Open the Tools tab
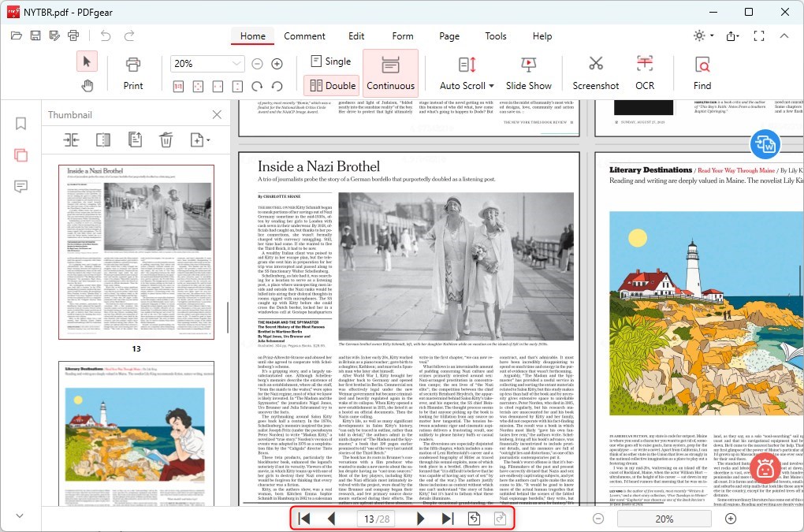The height and width of the screenshot is (532, 804). coord(496,36)
